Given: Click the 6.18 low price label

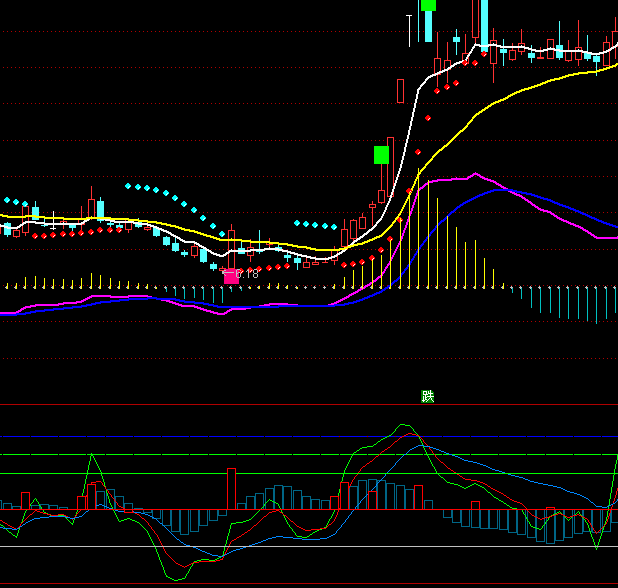Looking at the screenshot, I should (x=245, y=273).
